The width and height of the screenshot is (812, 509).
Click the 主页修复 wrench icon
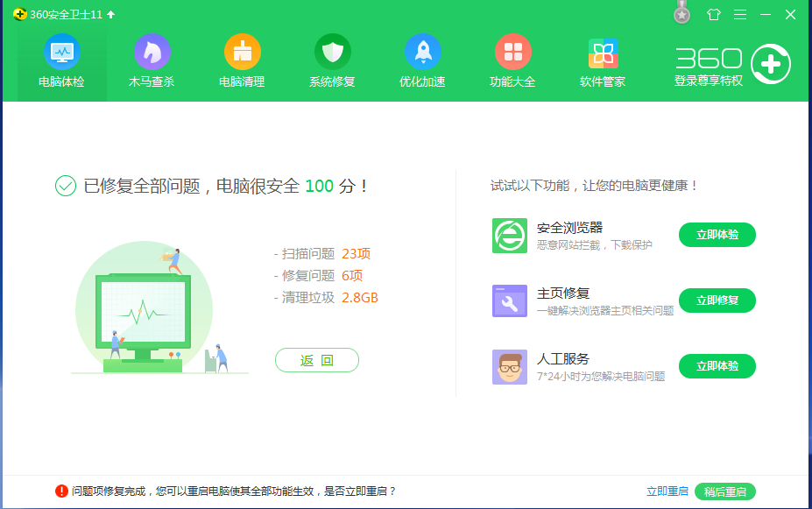(510, 300)
